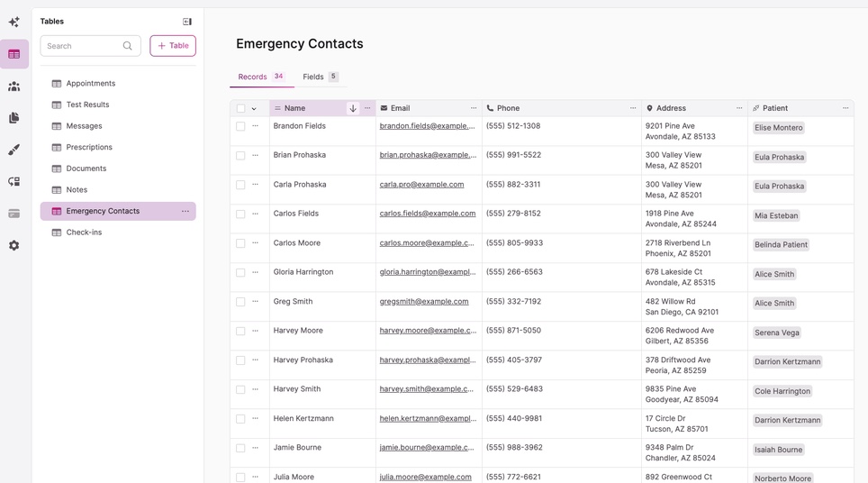Switch to the Fields tab
This screenshot has height=483, width=868.
point(320,77)
